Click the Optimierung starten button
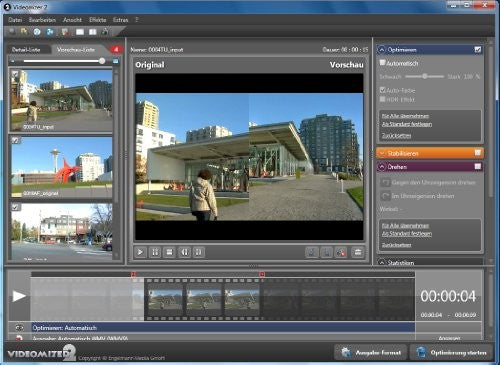 (x=452, y=352)
